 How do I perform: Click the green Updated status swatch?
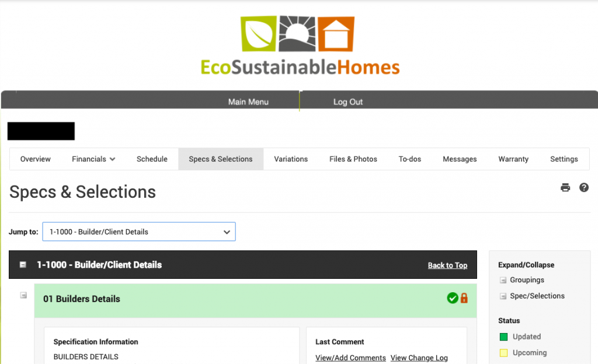point(503,337)
